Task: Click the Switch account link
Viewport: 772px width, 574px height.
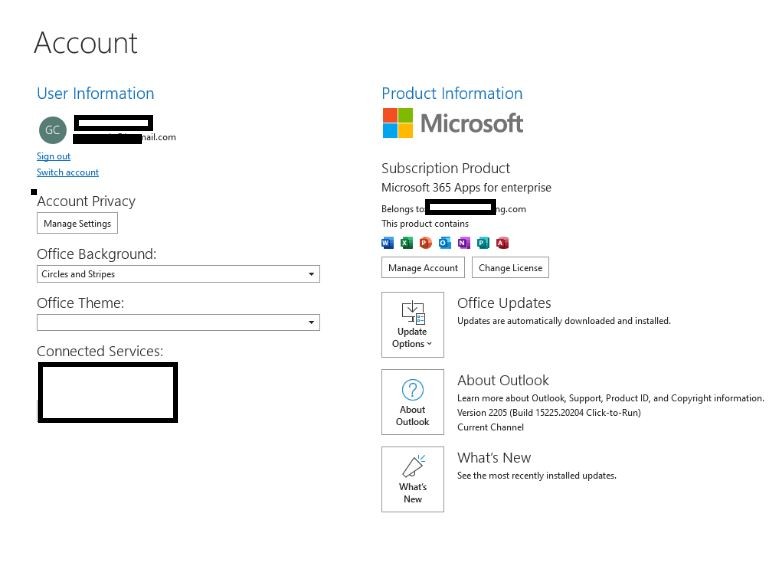Action: coord(68,172)
